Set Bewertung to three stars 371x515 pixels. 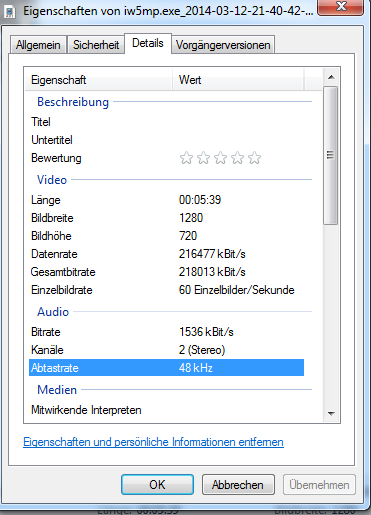pyautogui.click(x=220, y=158)
